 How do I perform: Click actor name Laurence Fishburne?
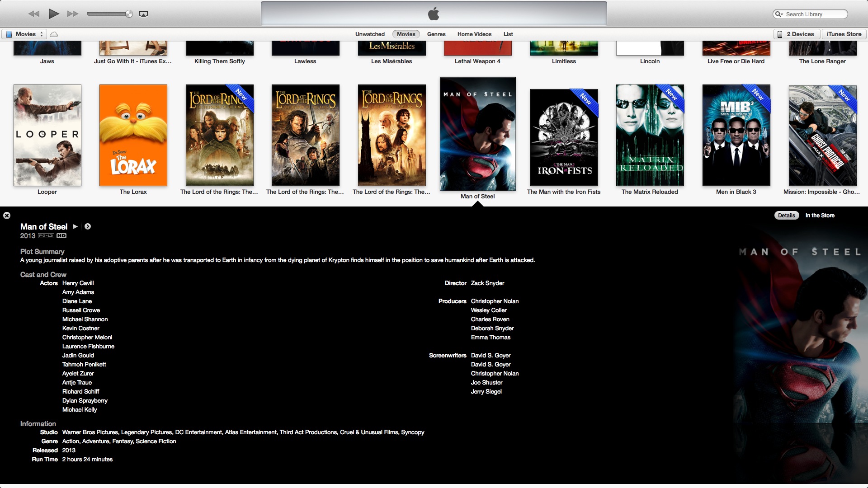88,347
